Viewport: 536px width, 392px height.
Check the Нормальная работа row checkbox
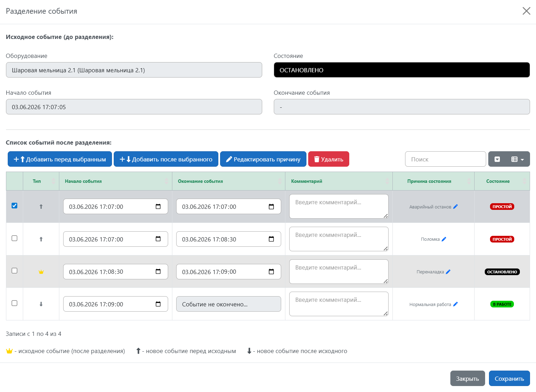[14, 303]
